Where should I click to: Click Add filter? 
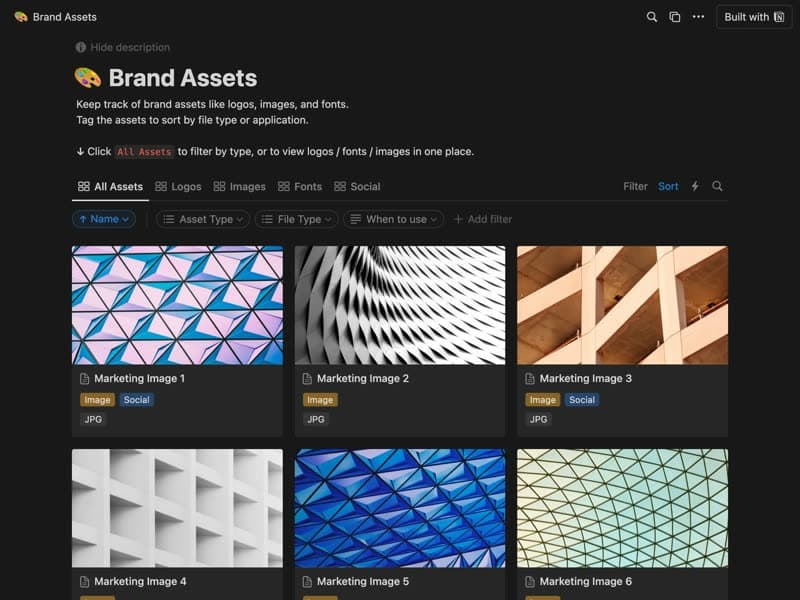tap(483, 219)
